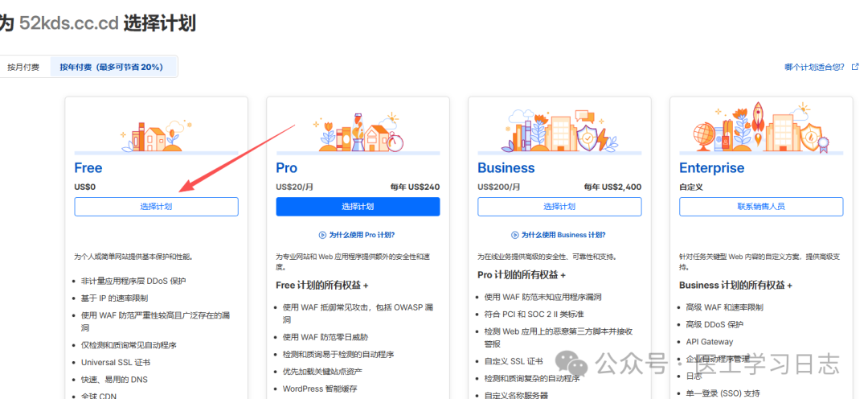This screenshot has width=868, height=399.
Task: Click 基于 IP 的速率限制 item
Action: [115, 298]
